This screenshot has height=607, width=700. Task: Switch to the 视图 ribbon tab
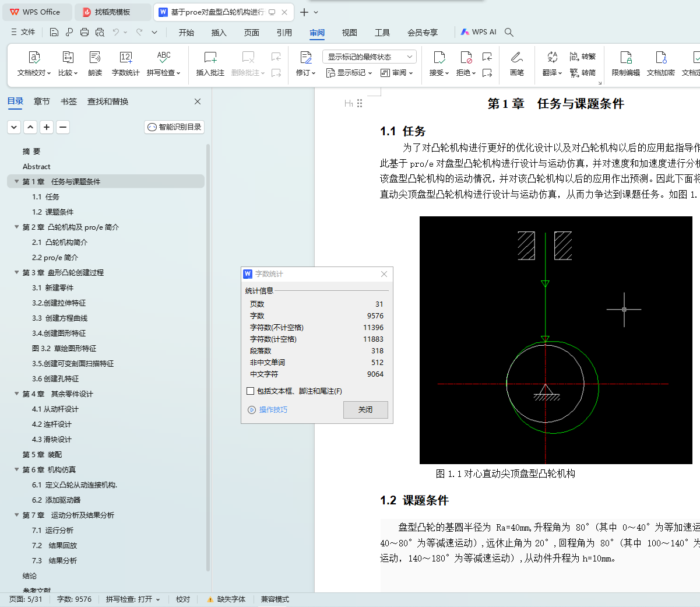point(349,33)
